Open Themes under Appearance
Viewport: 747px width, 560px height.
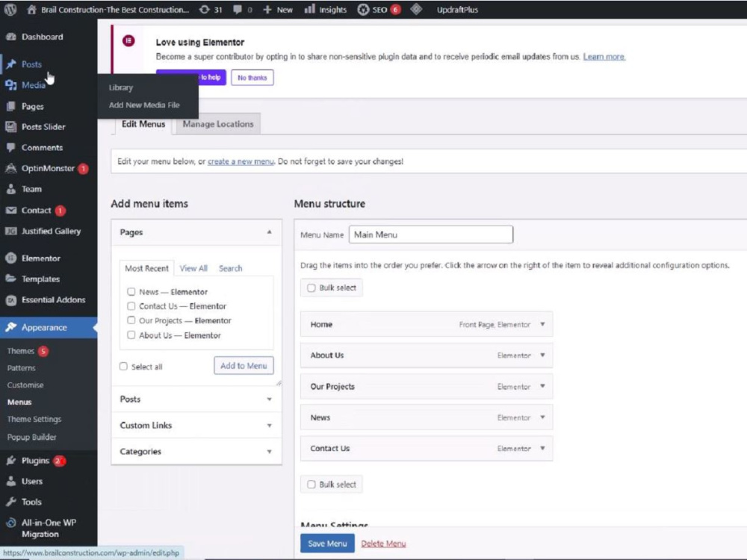[20, 351]
